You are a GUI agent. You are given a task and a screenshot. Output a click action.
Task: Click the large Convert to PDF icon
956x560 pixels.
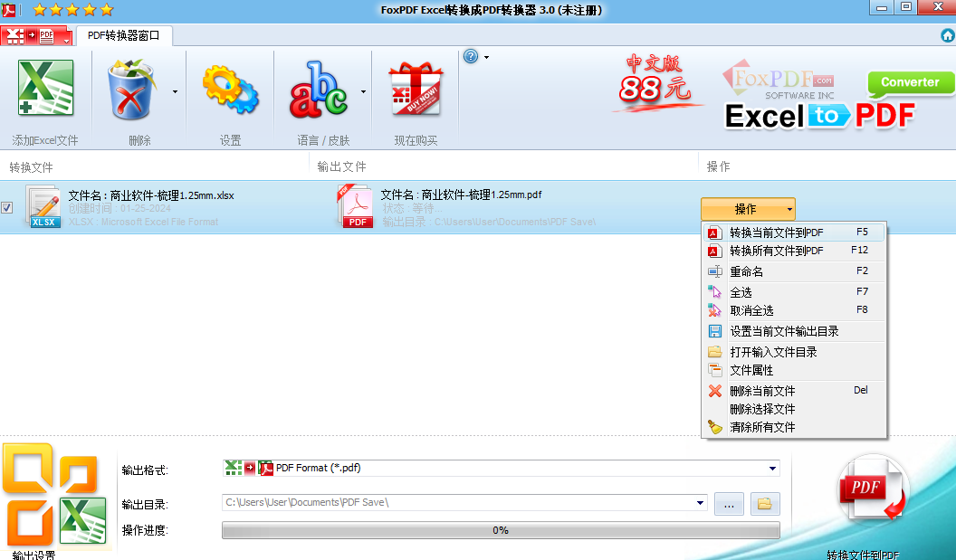873,490
